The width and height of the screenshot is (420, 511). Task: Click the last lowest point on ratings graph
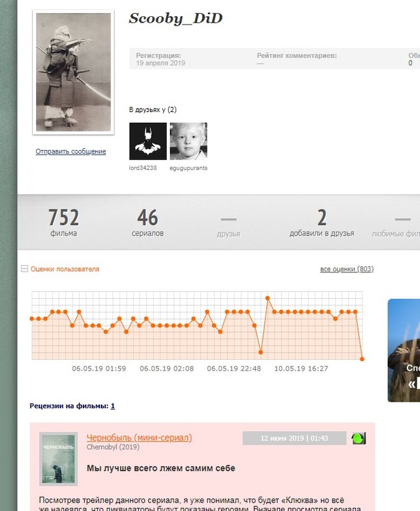click(x=362, y=358)
